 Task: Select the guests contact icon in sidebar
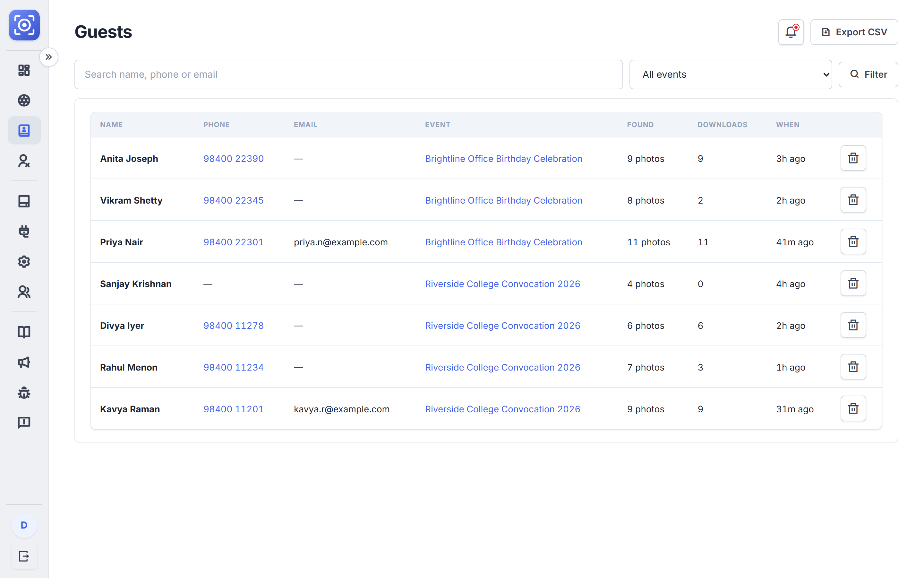[x=24, y=130]
